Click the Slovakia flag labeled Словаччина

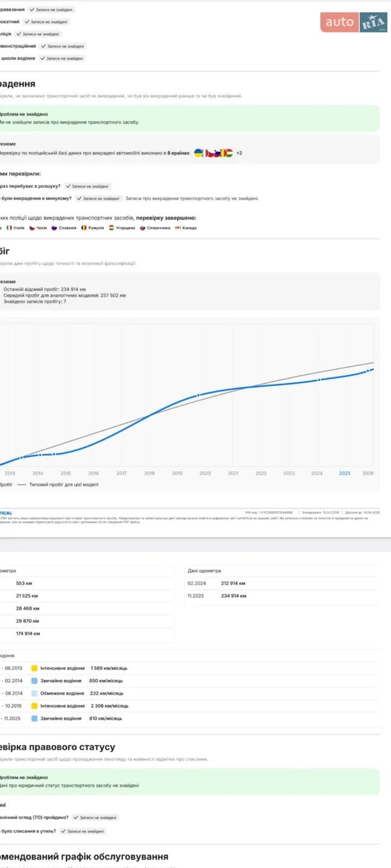coord(143,228)
